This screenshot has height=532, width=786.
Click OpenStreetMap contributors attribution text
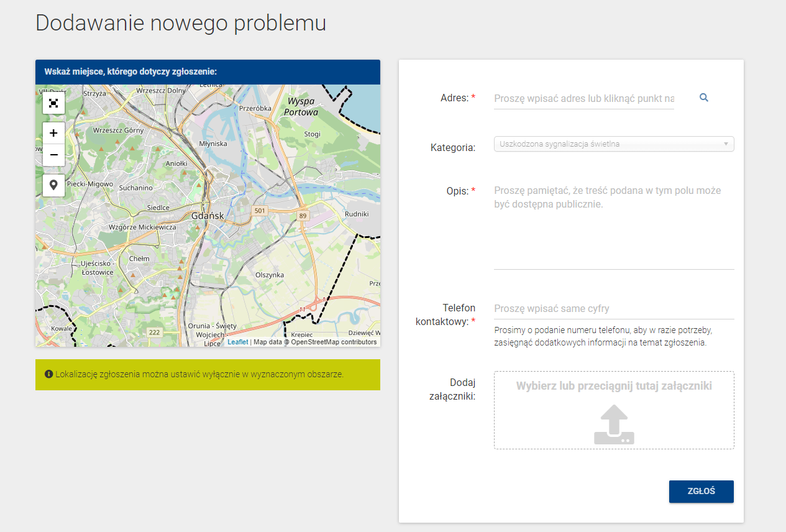click(x=334, y=342)
